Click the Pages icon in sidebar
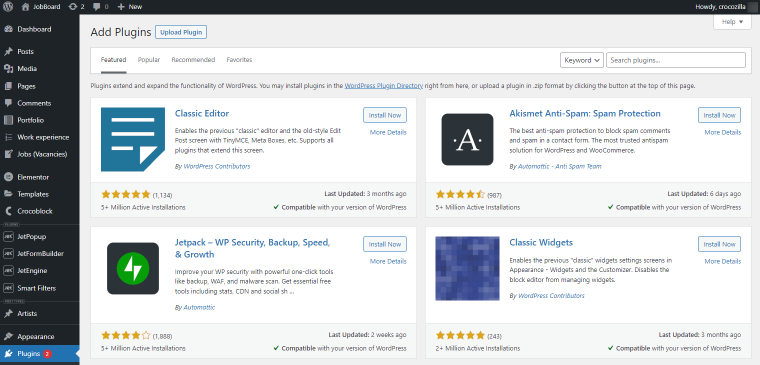This screenshot has width=760, height=365. pyautogui.click(x=8, y=86)
